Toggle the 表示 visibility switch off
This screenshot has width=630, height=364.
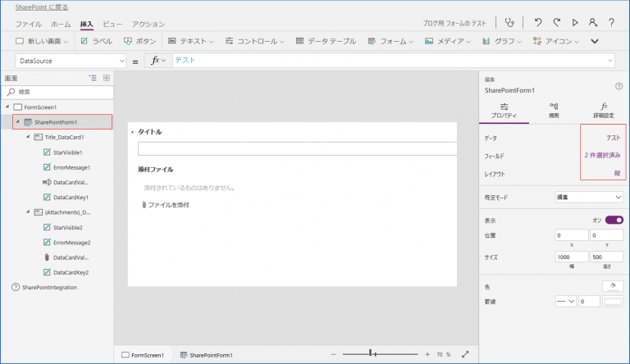pyautogui.click(x=614, y=221)
